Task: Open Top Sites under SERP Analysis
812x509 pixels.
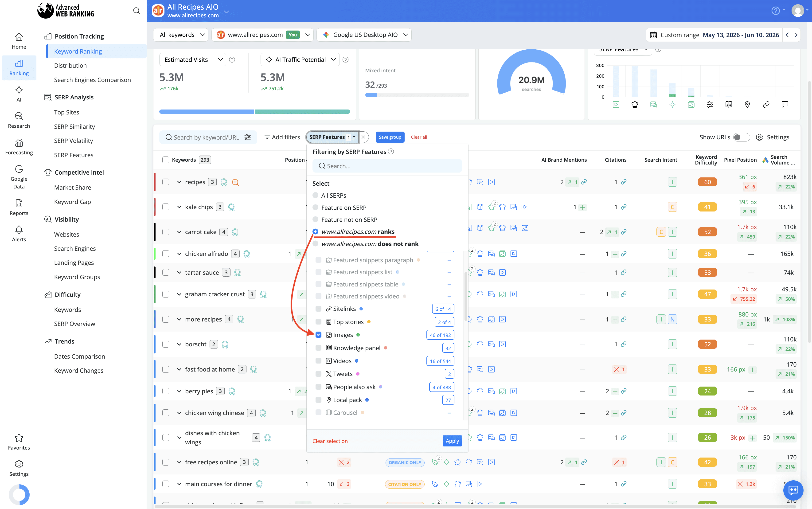Action: (67, 112)
